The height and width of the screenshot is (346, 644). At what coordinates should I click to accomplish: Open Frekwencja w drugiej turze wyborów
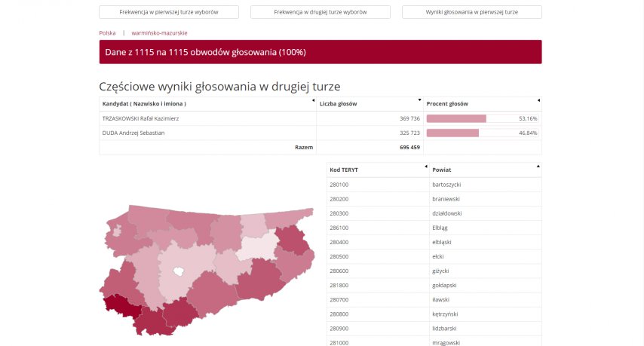tap(320, 12)
